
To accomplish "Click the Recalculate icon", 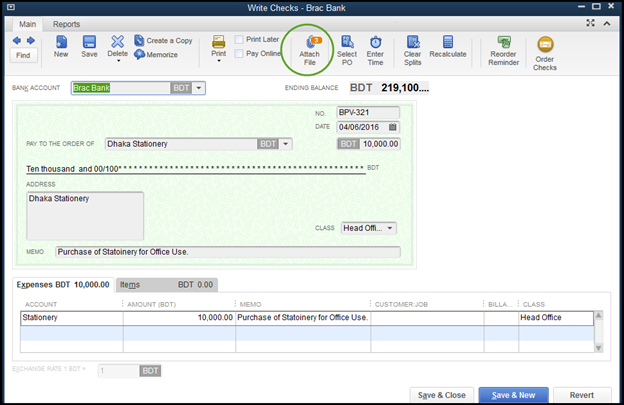I will pos(447,42).
